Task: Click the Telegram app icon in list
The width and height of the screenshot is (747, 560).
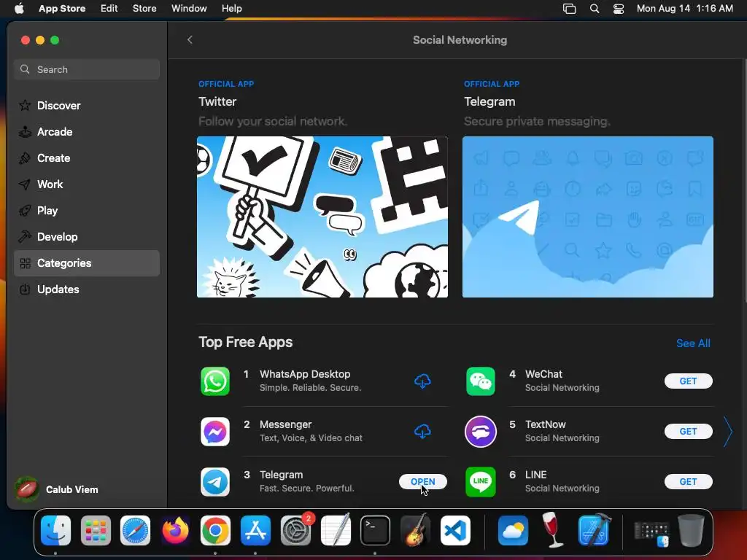Action: tap(215, 482)
